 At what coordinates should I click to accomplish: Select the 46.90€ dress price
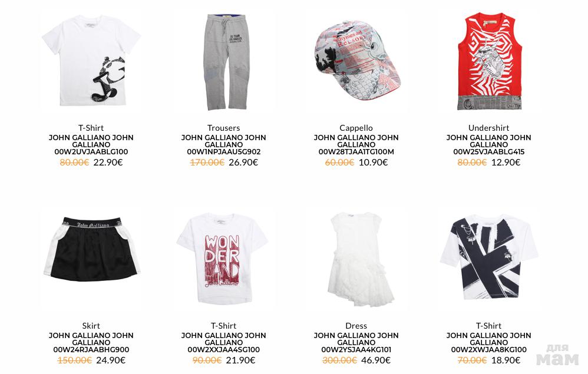376,360
